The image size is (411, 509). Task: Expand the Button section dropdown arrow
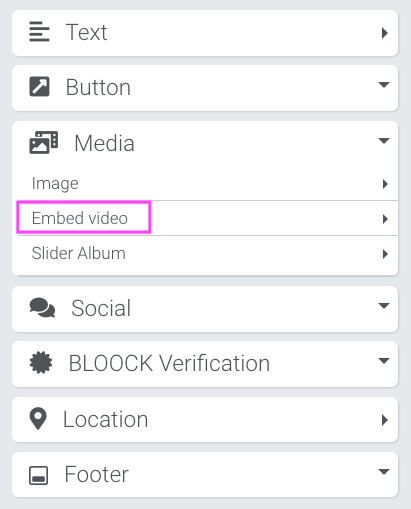coord(384,85)
